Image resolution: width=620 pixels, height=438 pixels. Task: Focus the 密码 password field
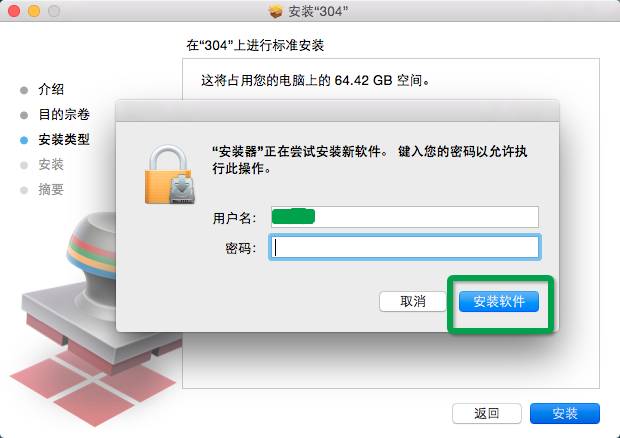[x=405, y=247]
